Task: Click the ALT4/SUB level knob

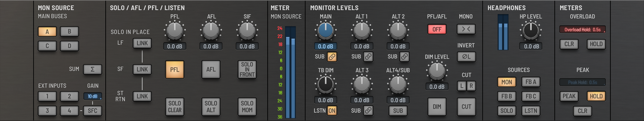Action: coord(398,84)
